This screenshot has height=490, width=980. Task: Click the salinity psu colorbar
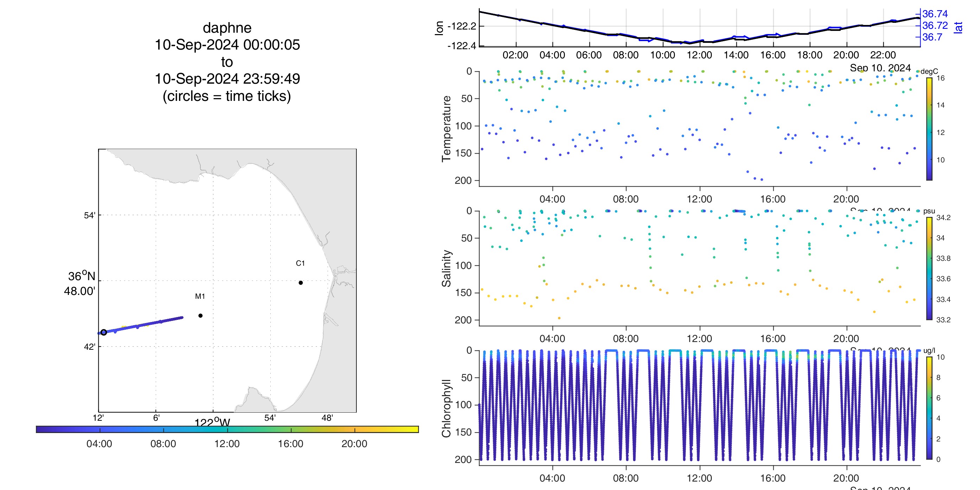coord(929,268)
